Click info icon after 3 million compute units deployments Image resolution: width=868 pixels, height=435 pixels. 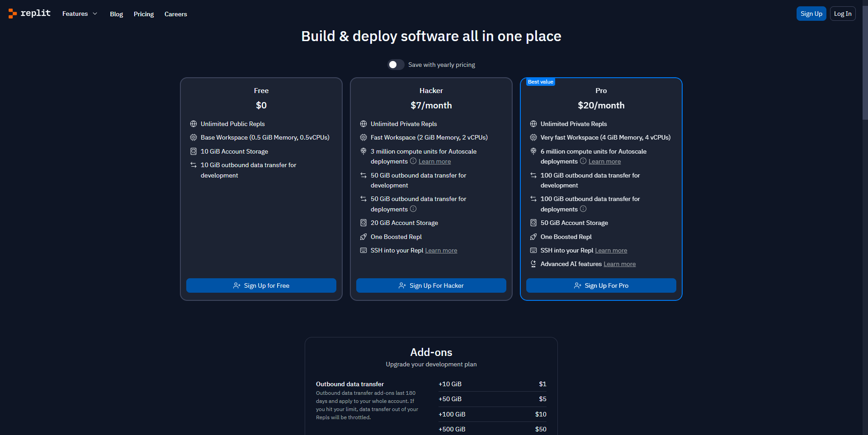pos(413,161)
